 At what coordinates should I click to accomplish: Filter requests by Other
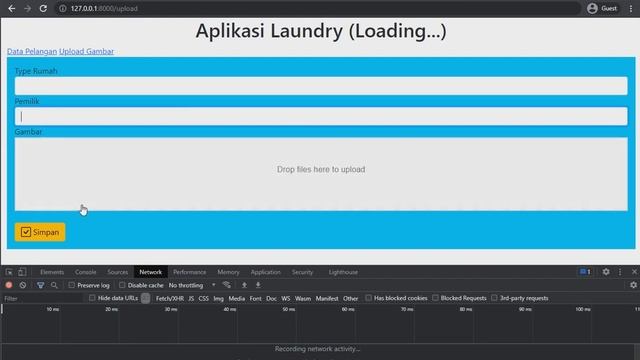pos(351,298)
